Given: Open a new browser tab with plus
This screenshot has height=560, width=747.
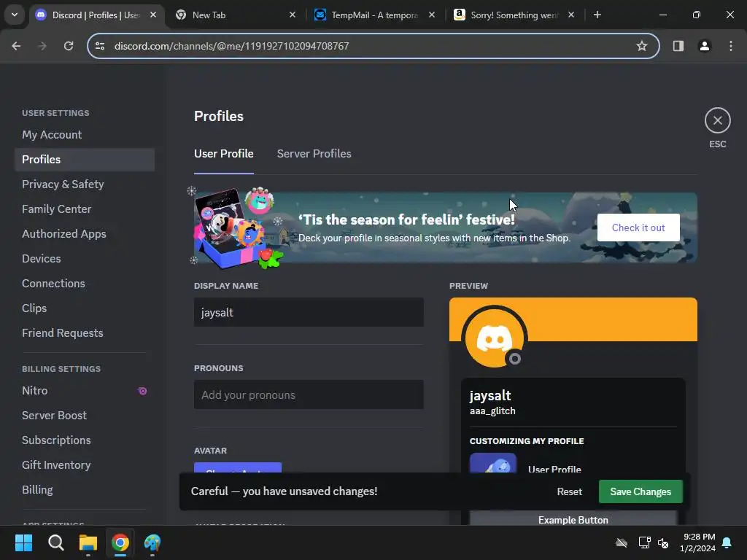Looking at the screenshot, I should pyautogui.click(x=597, y=15).
